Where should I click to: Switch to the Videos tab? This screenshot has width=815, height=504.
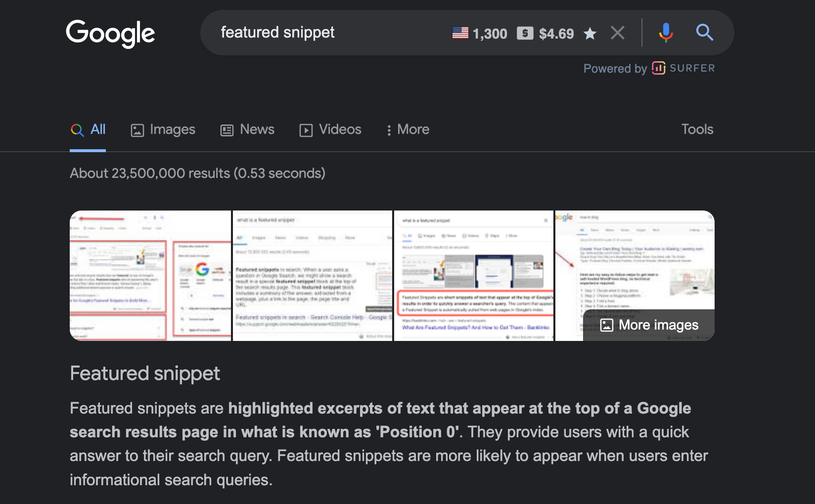(330, 129)
